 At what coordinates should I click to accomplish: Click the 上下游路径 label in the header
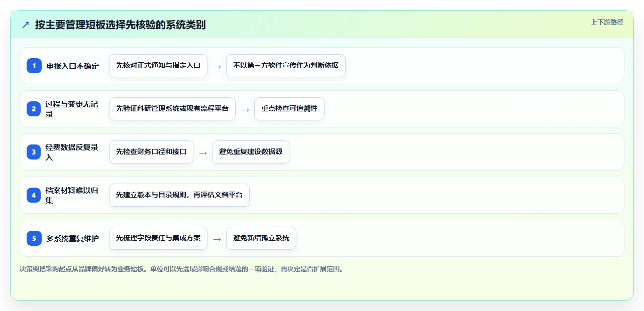(x=607, y=22)
